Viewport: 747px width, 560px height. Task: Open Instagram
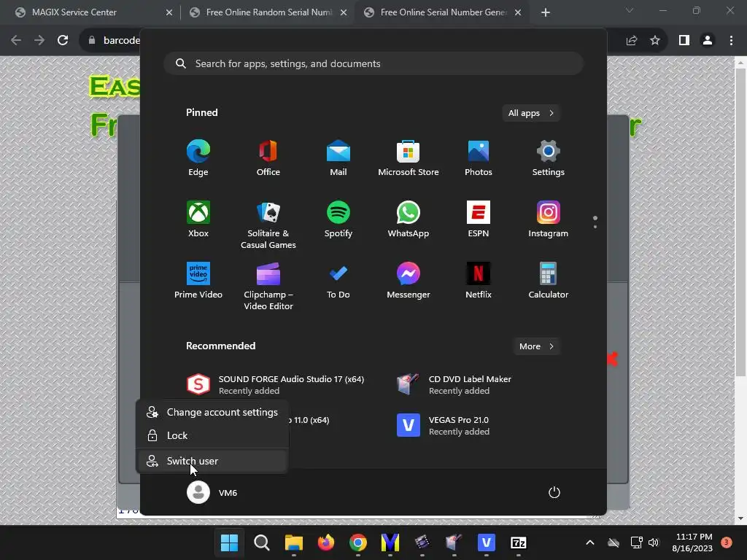coord(549,219)
